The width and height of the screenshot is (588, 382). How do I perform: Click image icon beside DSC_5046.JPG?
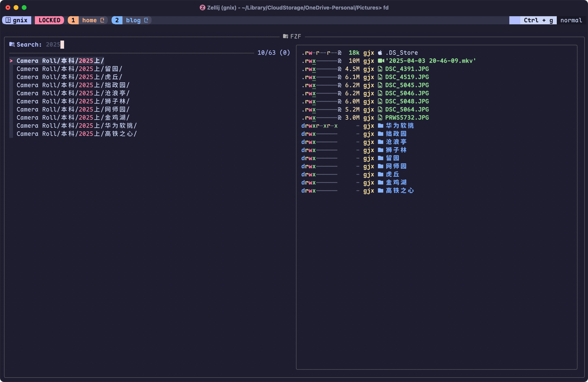[380, 93]
